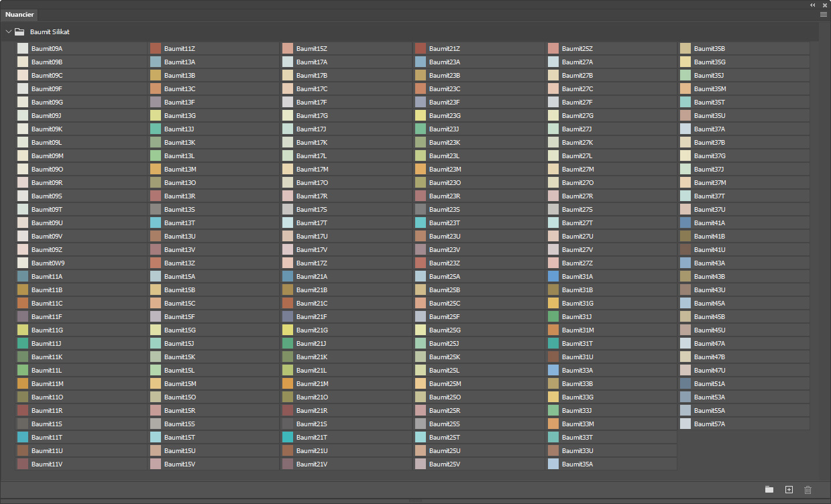Select the Baumit33U swatch row
Image resolution: width=831 pixels, height=504 pixels.
click(612, 450)
